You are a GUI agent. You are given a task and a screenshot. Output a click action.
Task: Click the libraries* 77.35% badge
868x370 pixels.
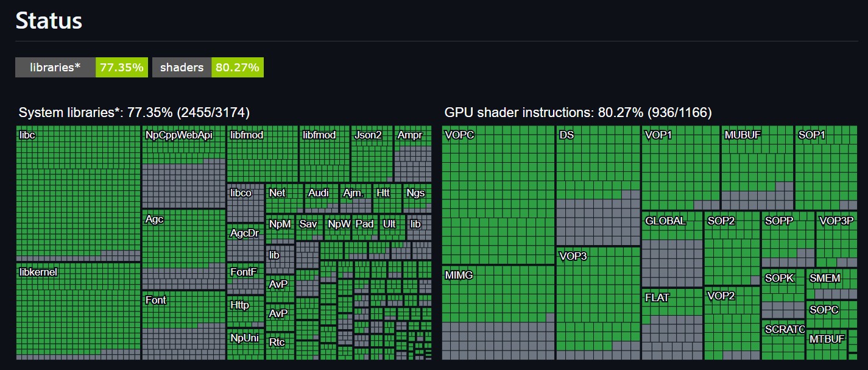point(82,67)
